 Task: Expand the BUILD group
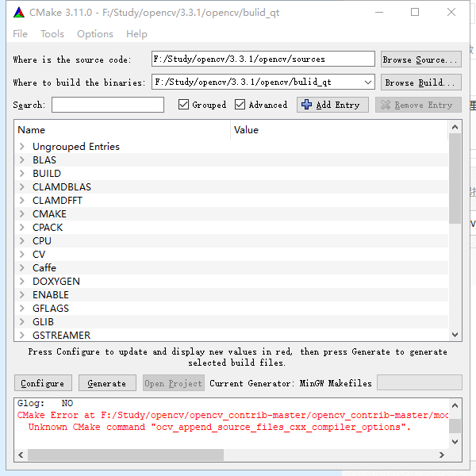22,173
